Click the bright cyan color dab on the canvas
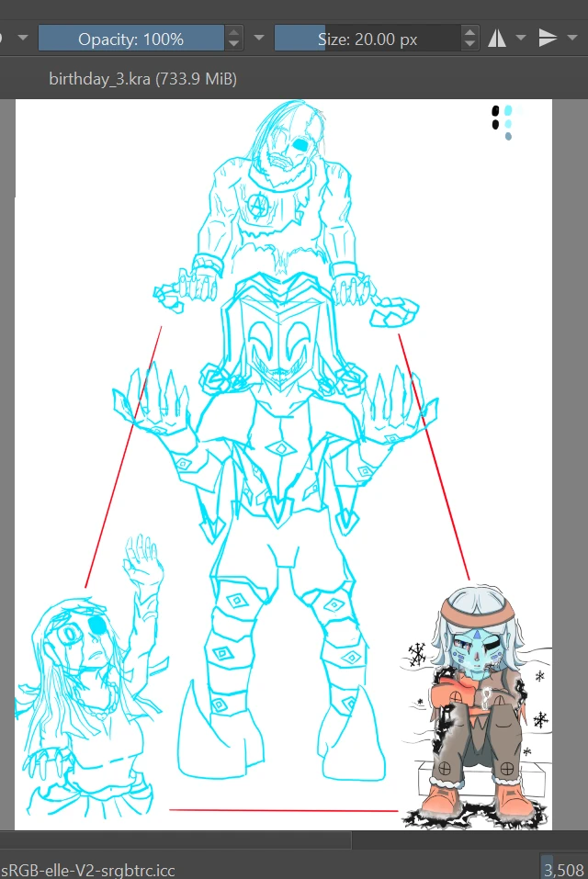The width and height of the screenshot is (588, 879). 508,110
